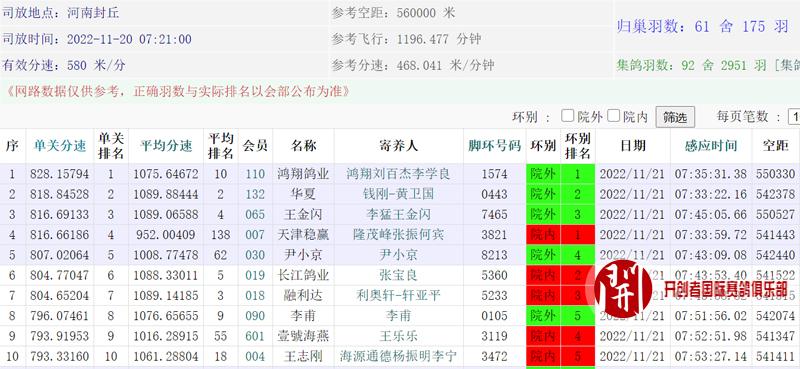Image resolution: width=800 pixels, height=369 pixels.
Task: Open 海源通德杨振明李宁 owner link
Action: tap(398, 356)
